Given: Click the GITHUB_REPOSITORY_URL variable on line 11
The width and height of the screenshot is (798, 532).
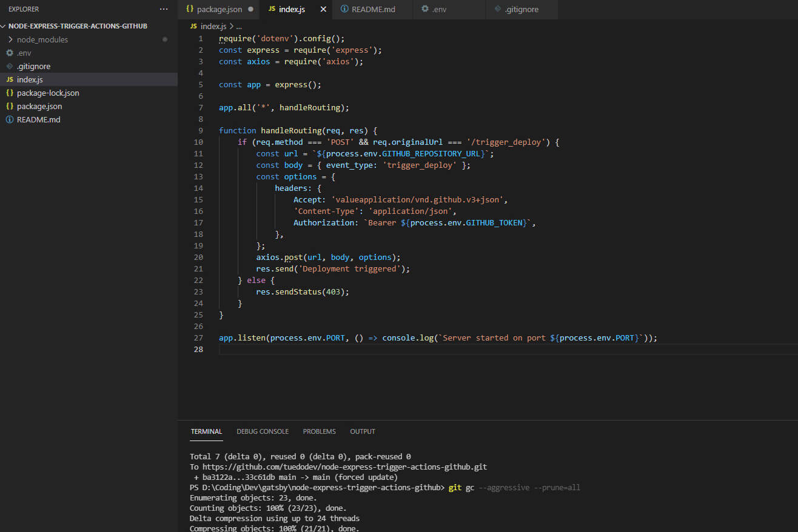Looking at the screenshot, I should click(432, 153).
